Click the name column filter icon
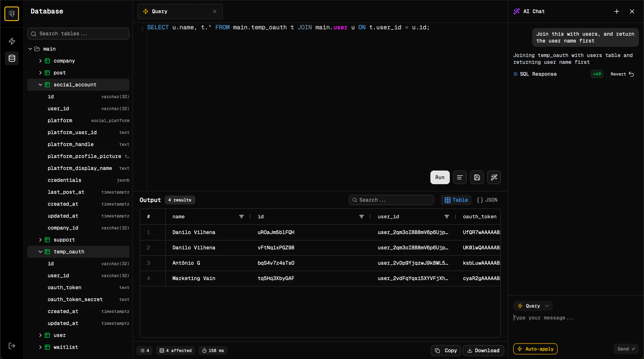 tap(241, 217)
